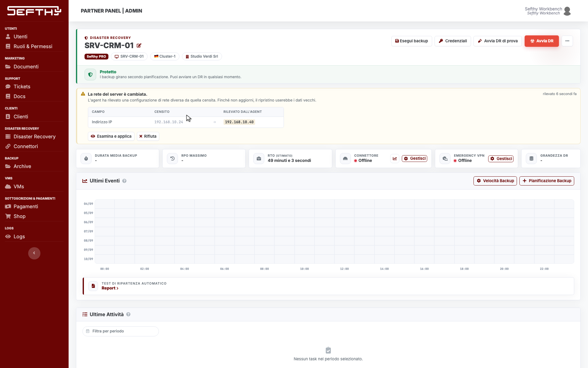Click the edit pencil icon beside SRV-CRM-01
The width and height of the screenshot is (588, 368).
(139, 46)
